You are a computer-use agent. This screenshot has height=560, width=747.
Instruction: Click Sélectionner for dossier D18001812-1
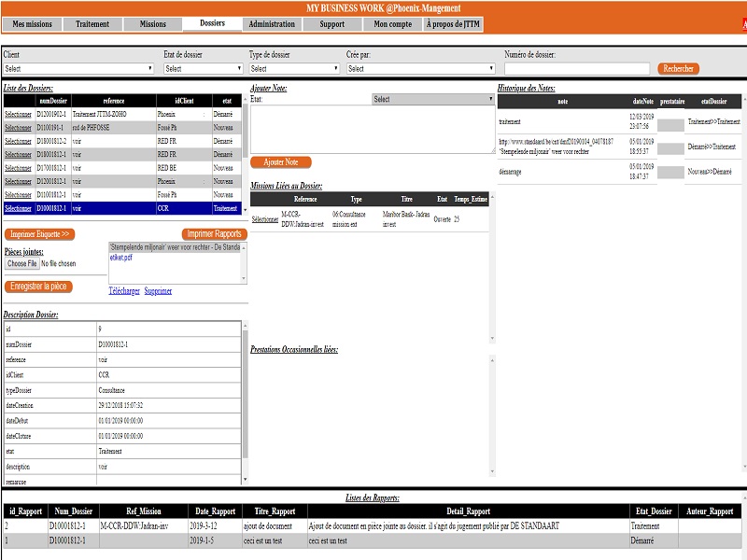(x=18, y=154)
